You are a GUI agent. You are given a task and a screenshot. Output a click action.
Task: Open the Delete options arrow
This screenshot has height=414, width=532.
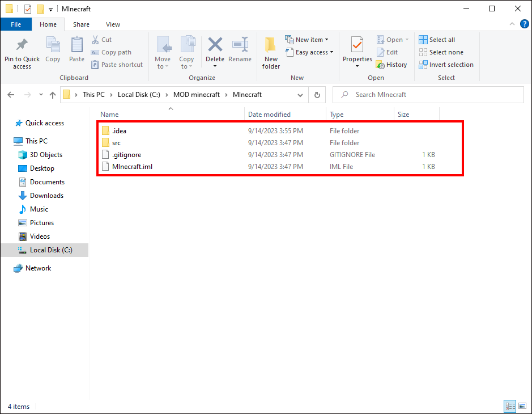click(215, 66)
